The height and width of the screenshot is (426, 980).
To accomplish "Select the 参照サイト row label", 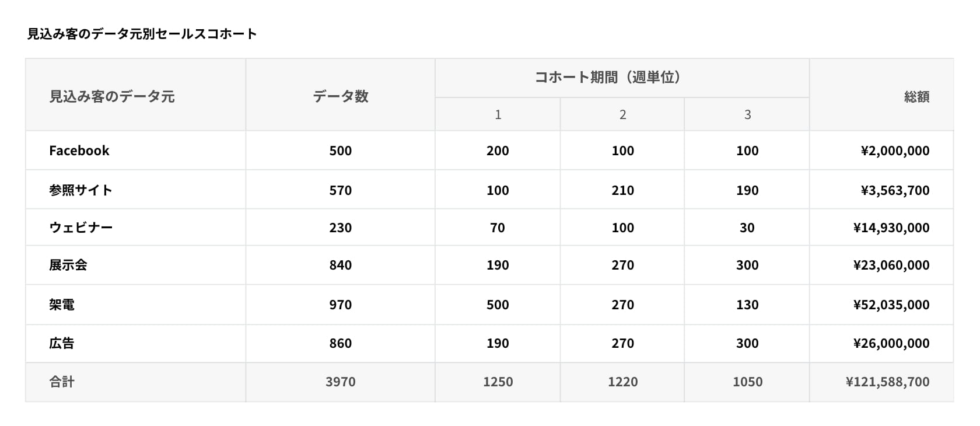I will click(80, 190).
